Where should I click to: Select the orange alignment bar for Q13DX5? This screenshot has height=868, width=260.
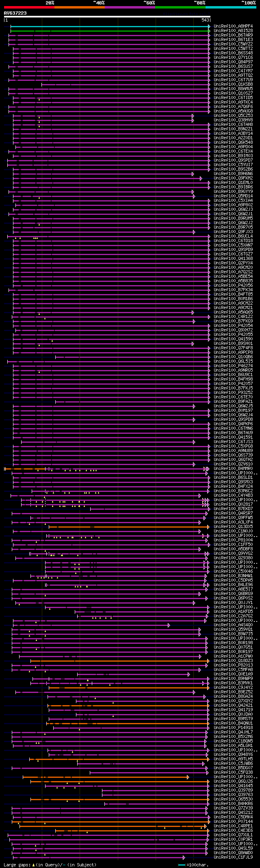coord(129,527)
